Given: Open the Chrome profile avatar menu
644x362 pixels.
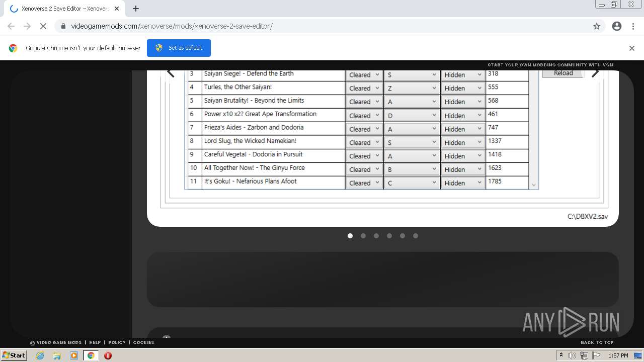Looking at the screenshot, I should pyautogui.click(x=617, y=26).
